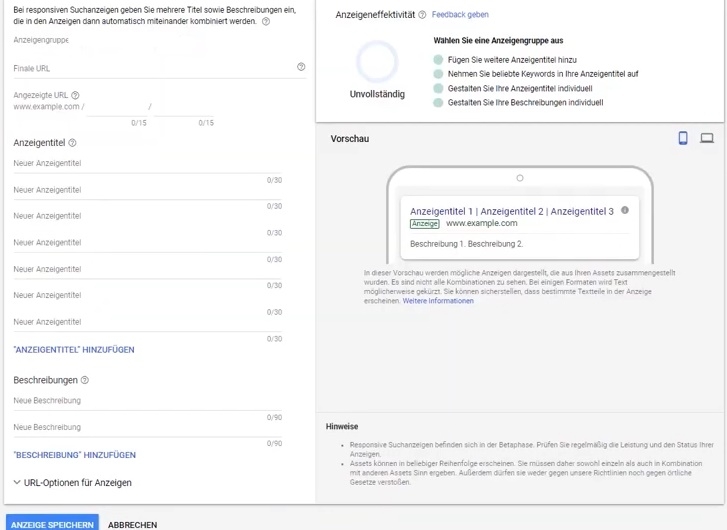Switch preview to desktop laptop view
727x530 pixels.
[x=707, y=138]
